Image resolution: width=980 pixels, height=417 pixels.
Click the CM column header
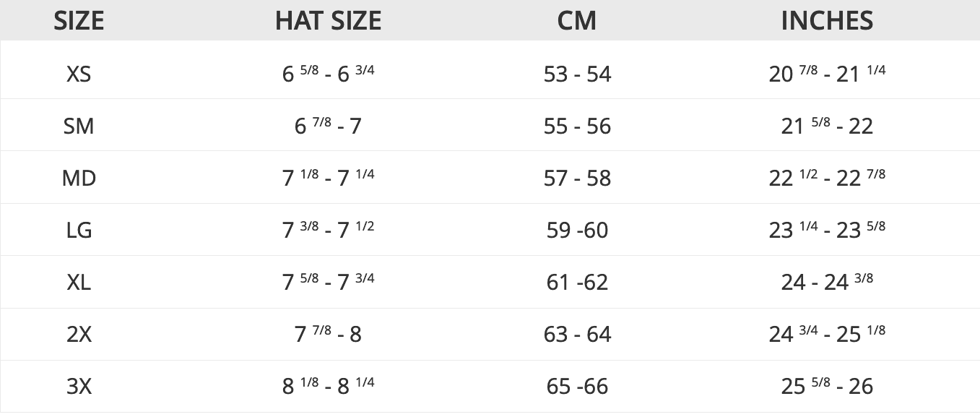577,20
